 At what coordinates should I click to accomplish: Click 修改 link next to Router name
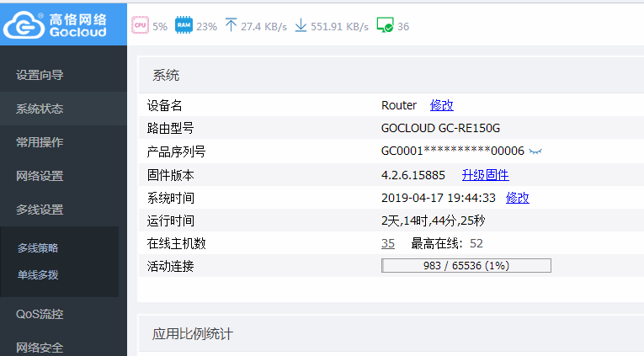click(x=441, y=105)
